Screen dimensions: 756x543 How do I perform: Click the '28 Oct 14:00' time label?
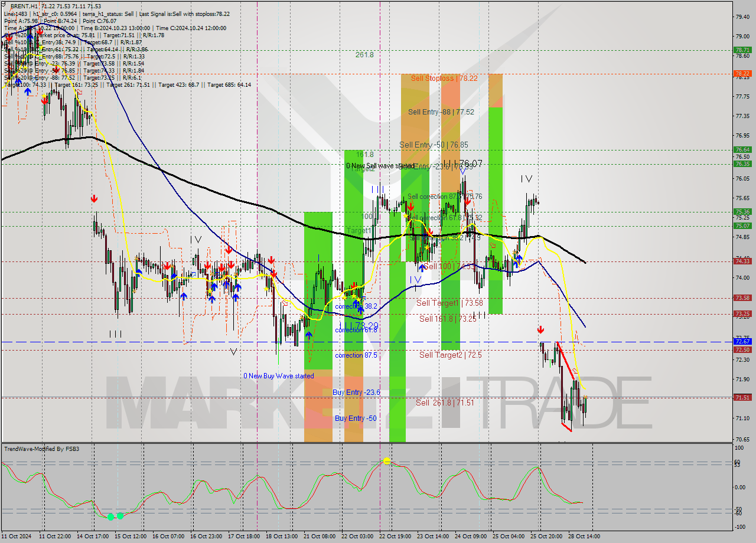(x=584, y=536)
